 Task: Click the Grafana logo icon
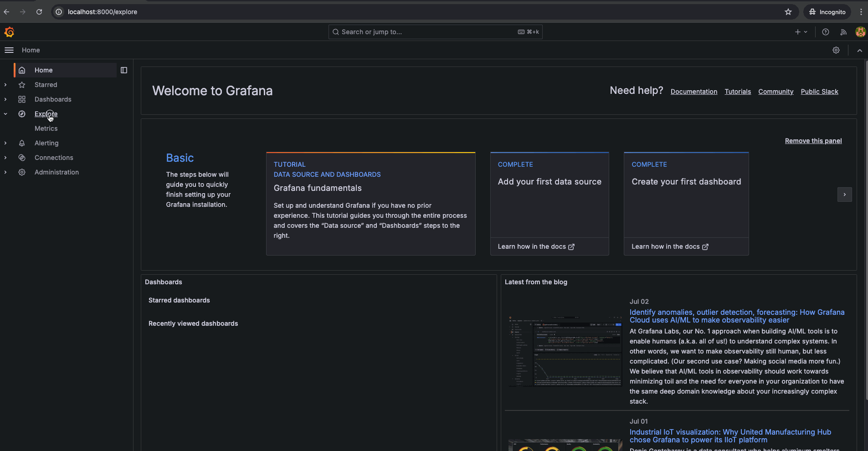click(x=9, y=32)
